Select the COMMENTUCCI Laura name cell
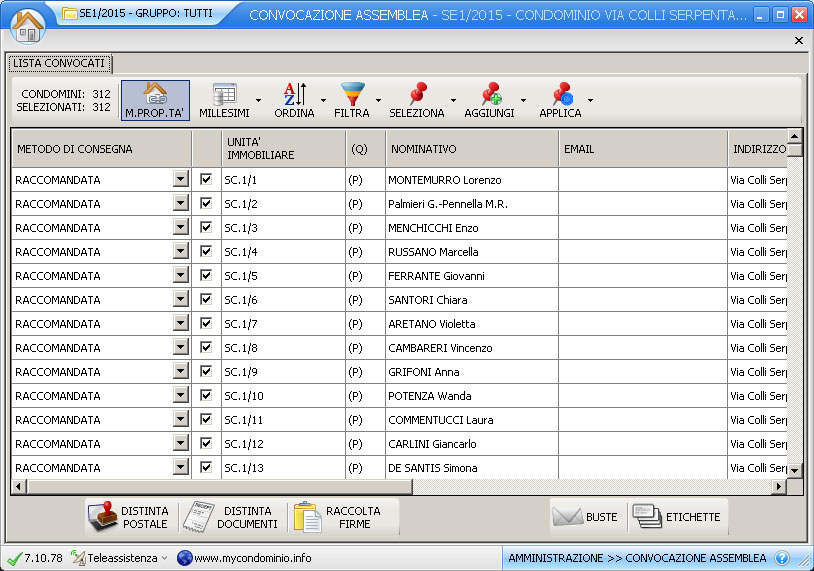The width and height of the screenshot is (814, 571). [x=472, y=419]
